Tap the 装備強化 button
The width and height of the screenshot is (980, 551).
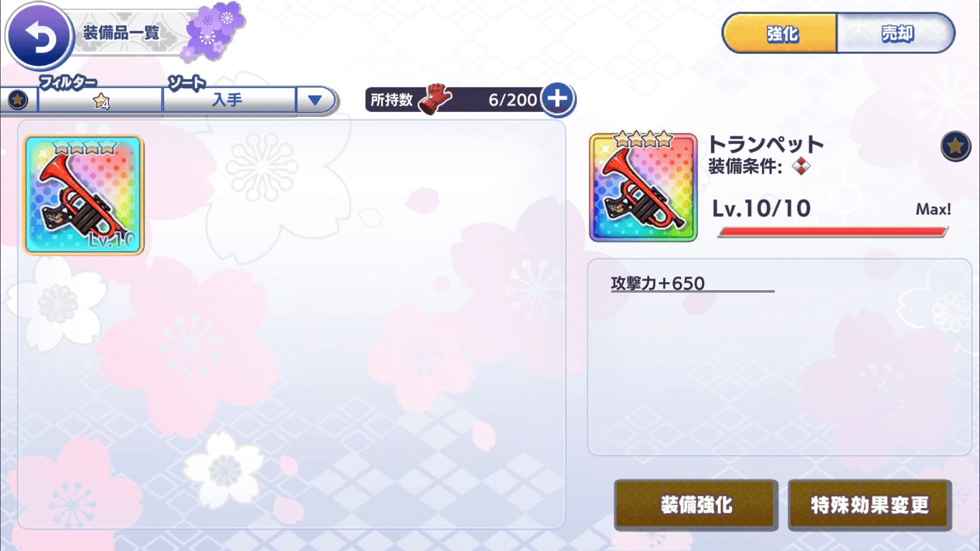coord(696,504)
